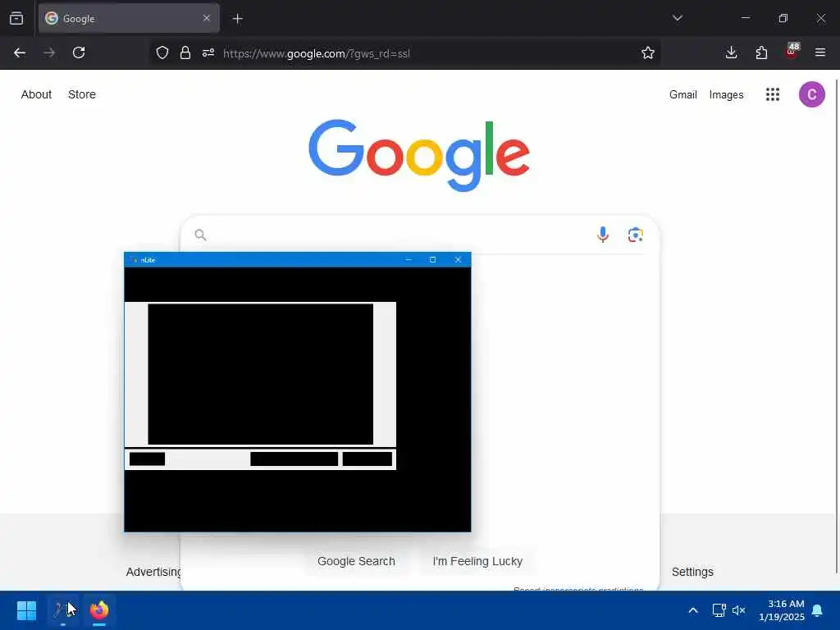The width and height of the screenshot is (840, 630).
Task: Open the About link
Action: point(36,94)
